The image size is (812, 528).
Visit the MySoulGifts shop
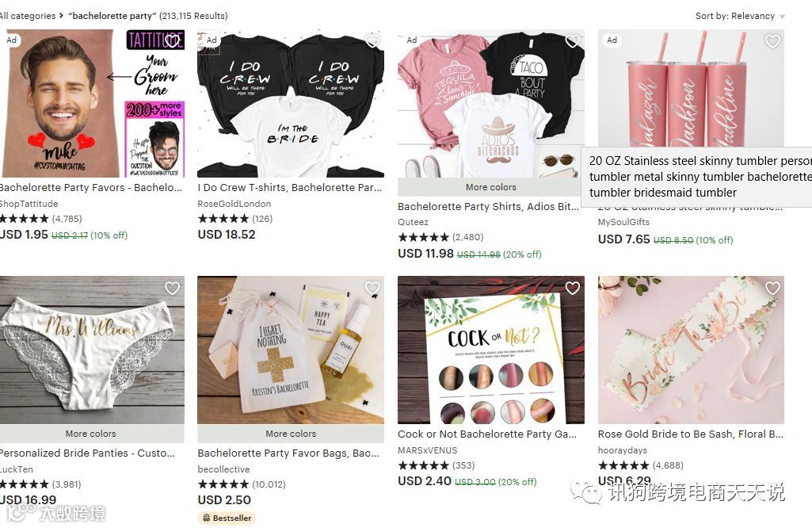(x=623, y=222)
